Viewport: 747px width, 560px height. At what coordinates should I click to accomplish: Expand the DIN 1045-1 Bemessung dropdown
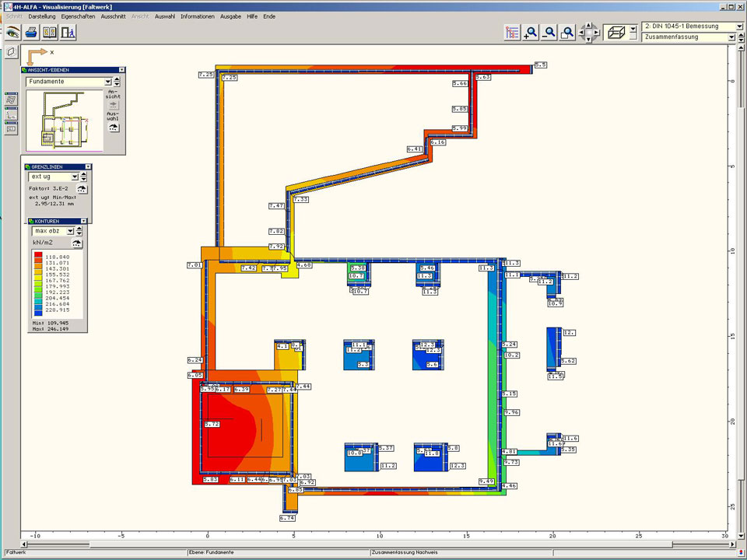(739, 26)
